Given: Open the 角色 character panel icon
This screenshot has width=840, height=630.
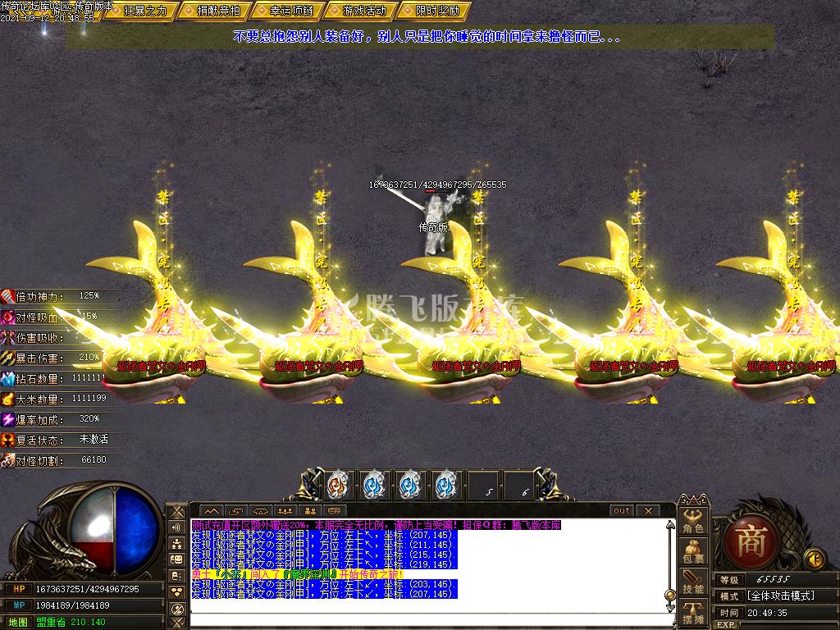Looking at the screenshot, I should (x=692, y=520).
